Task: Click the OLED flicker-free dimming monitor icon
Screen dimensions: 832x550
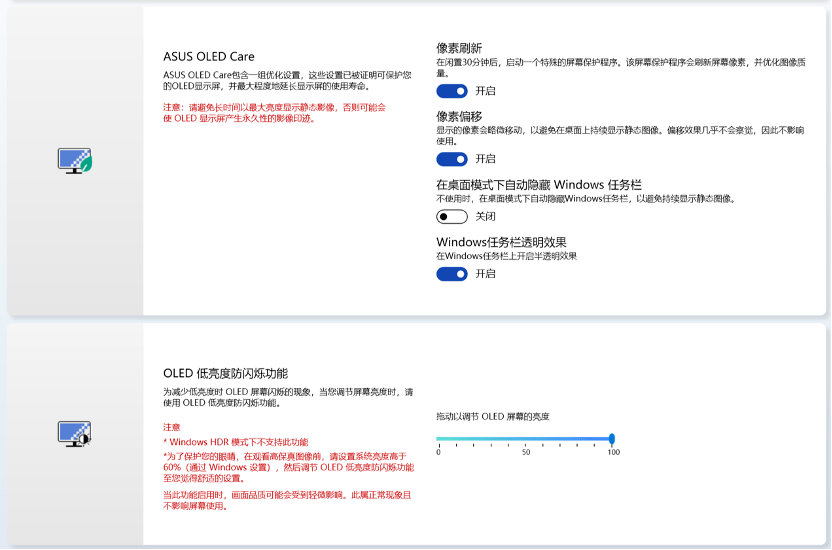Action: [74, 434]
